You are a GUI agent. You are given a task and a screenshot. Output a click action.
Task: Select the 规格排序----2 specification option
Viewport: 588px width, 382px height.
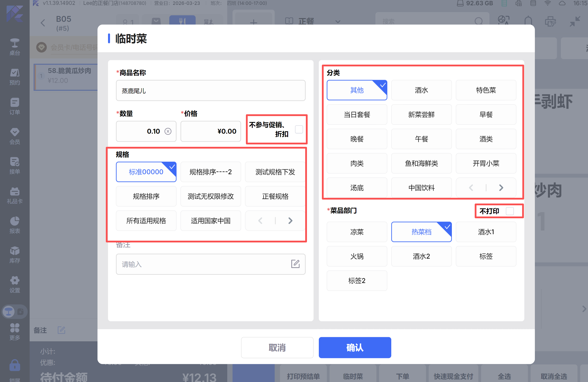pyautogui.click(x=211, y=172)
